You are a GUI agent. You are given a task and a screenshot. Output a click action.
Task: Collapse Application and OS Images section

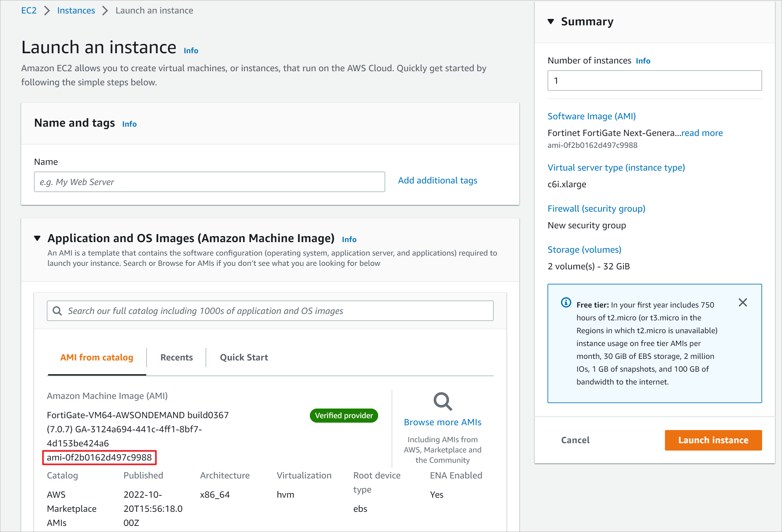click(37, 239)
